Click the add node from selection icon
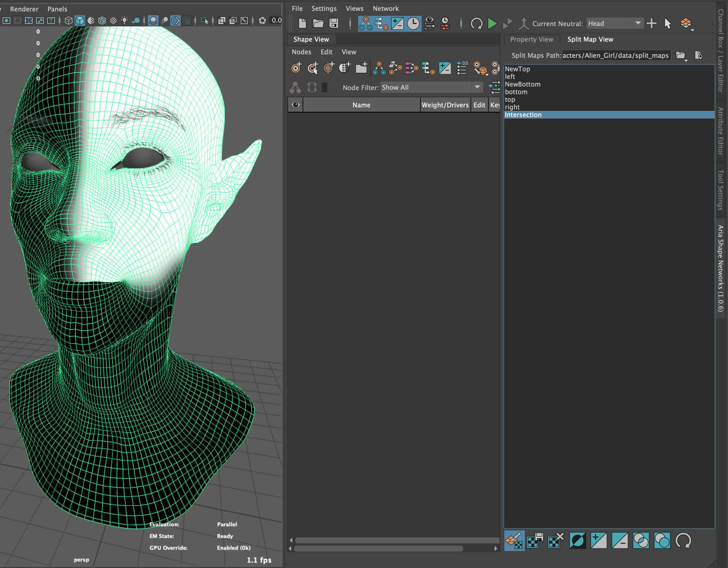This screenshot has width=728, height=568. pos(313,68)
